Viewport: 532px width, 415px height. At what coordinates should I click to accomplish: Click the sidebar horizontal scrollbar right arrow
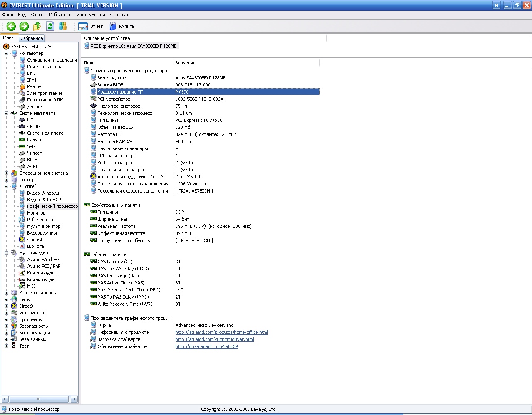click(x=74, y=399)
